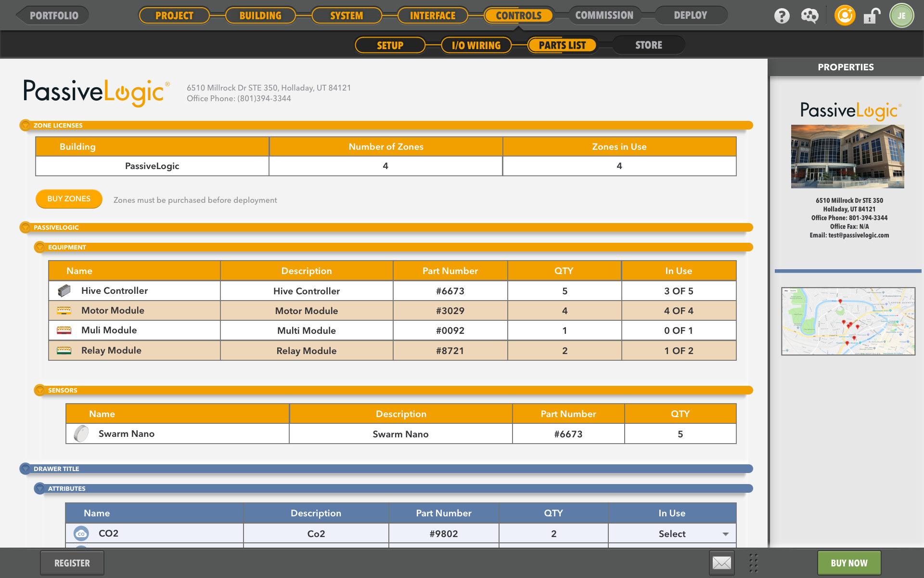Click the Hive Controller device icon

click(x=64, y=291)
